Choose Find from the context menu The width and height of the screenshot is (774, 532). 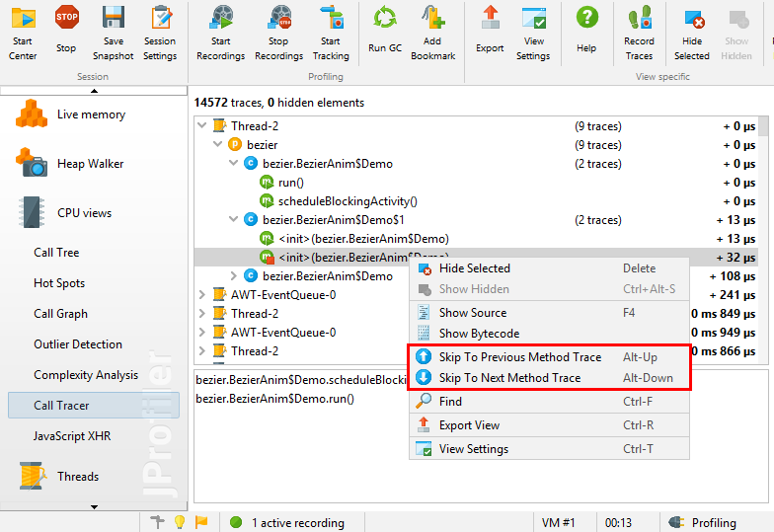click(x=549, y=401)
